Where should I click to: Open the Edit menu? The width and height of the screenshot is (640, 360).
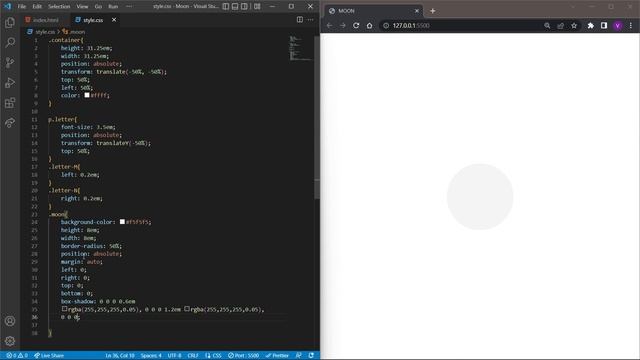pos(37,6)
